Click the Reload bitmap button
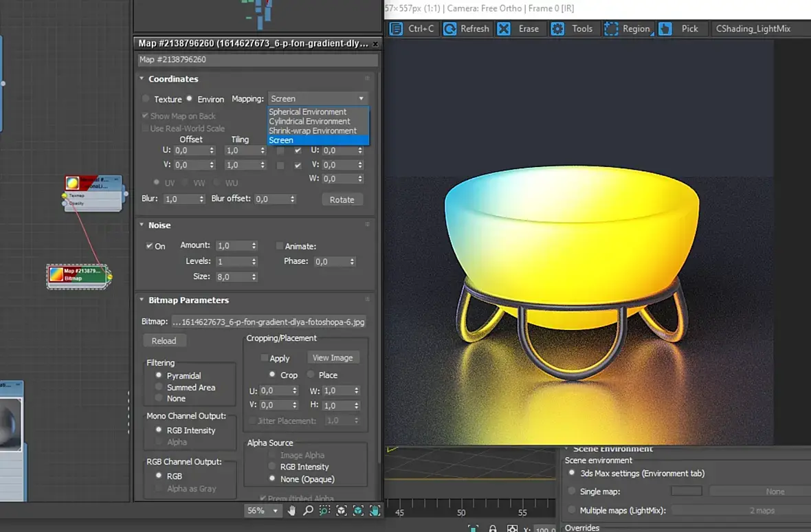This screenshot has height=532, width=811. (x=164, y=341)
